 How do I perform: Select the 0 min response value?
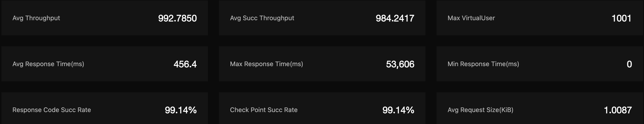[x=629, y=64]
